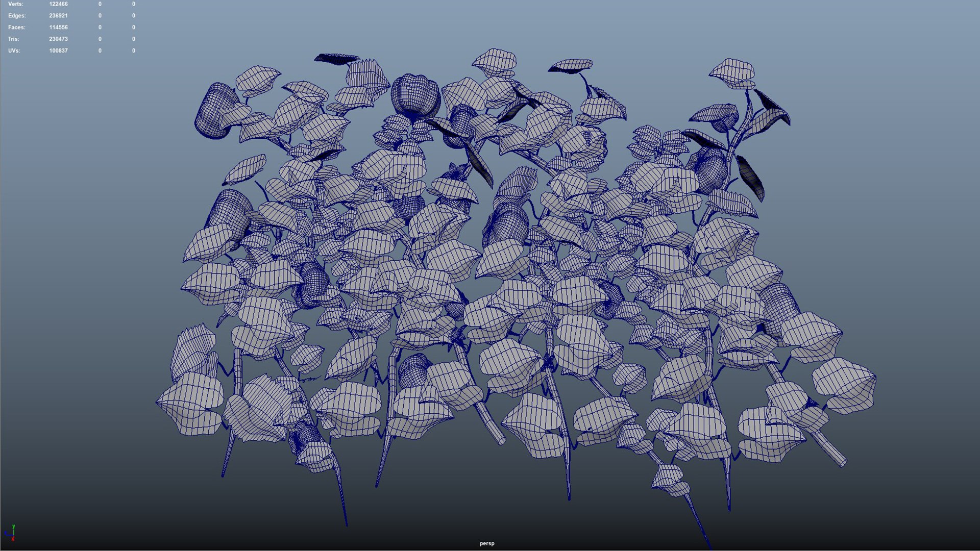Click the Verts label in the poly count HUD

[x=15, y=4]
